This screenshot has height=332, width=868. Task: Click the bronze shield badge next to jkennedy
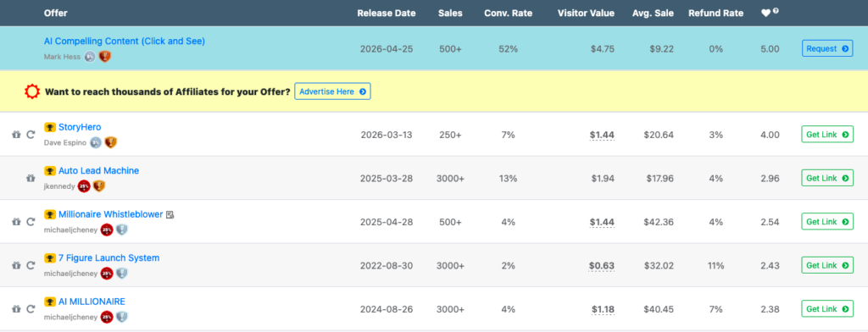coord(98,186)
